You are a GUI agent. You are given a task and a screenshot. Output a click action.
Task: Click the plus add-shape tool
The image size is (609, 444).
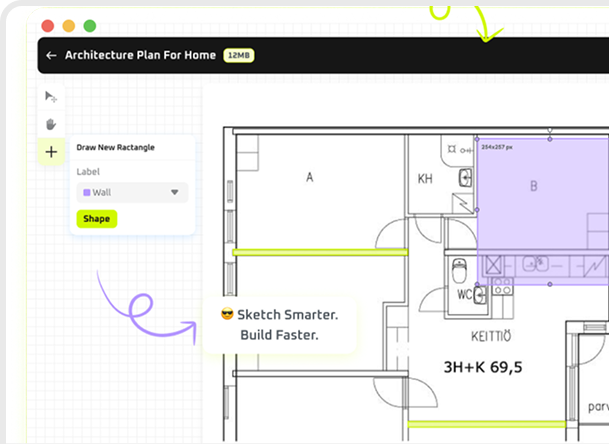click(51, 153)
